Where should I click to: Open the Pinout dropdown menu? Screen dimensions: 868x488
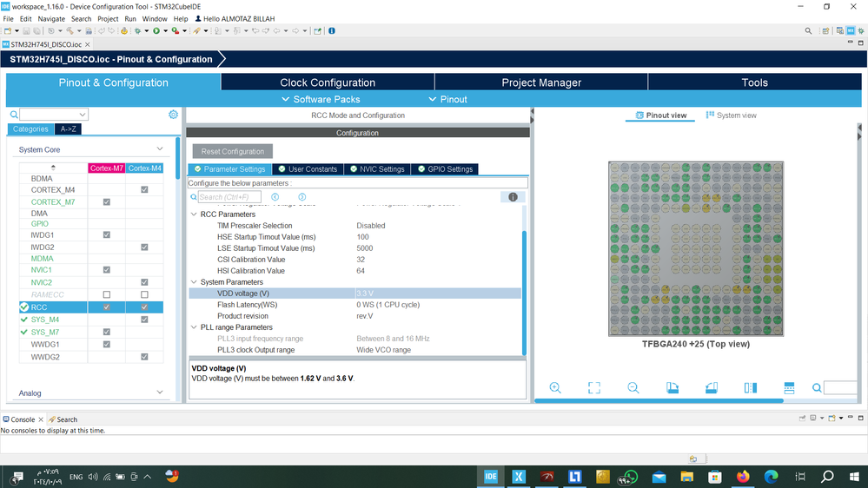447,100
